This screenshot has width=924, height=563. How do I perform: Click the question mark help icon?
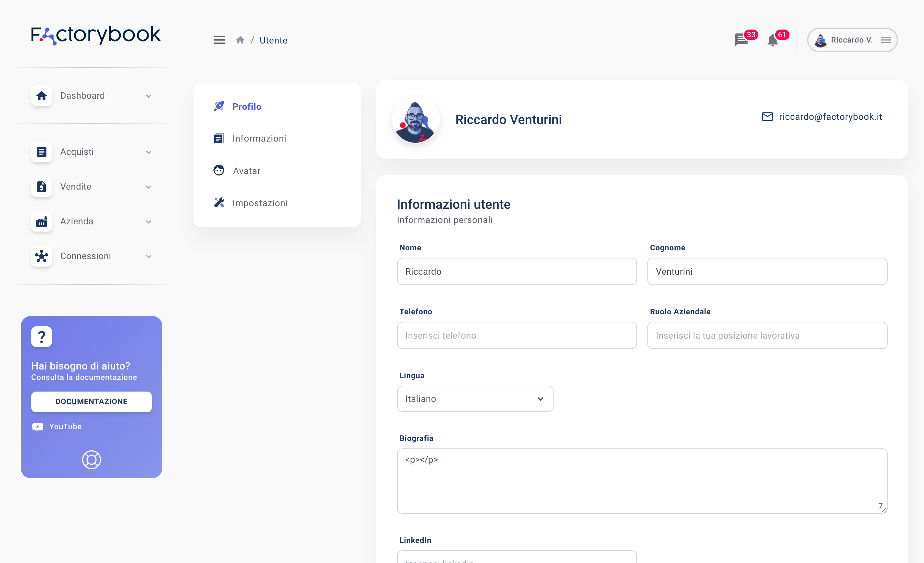42,336
